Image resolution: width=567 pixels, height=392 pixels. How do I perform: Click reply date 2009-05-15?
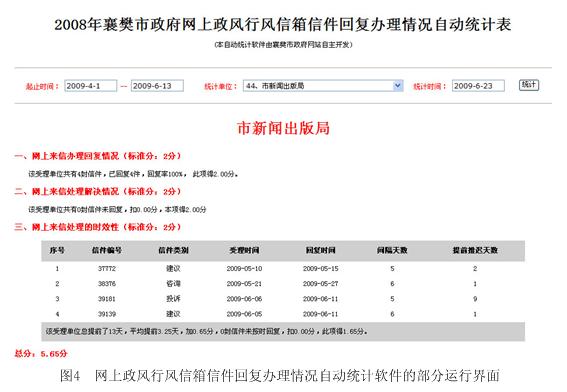320,269
